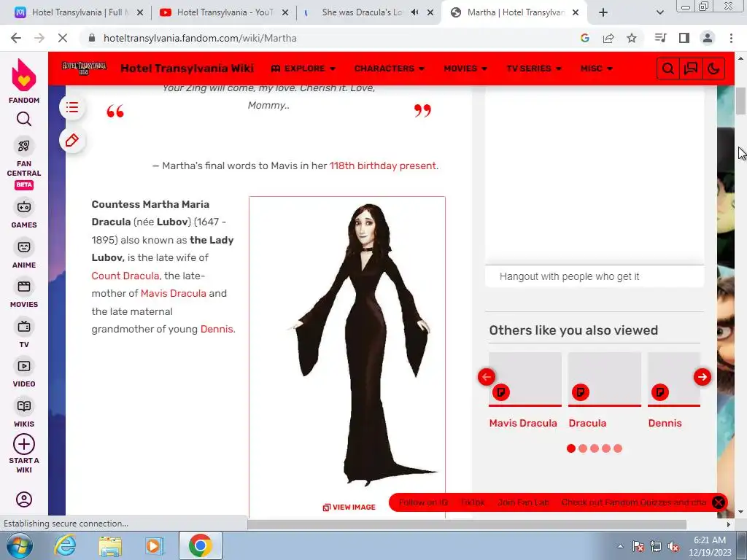Expand the Characters dropdown menu
This screenshot has height=560, width=747.
tap(390, 69)
